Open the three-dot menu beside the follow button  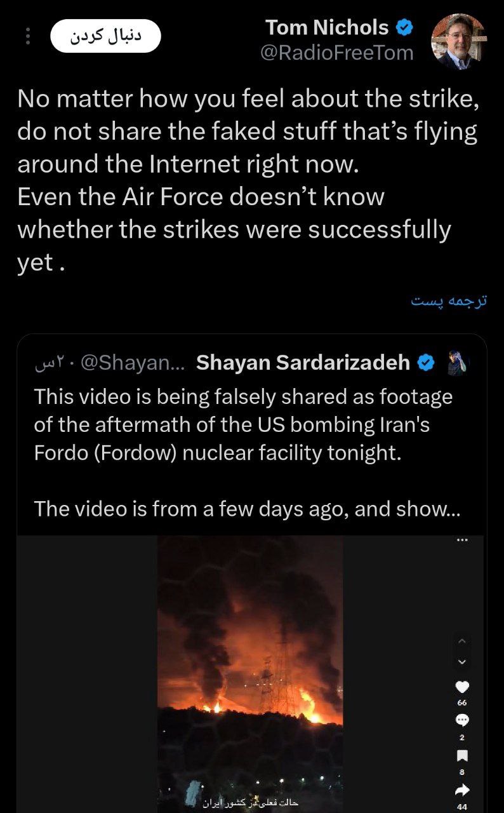(x=27, y=36)
